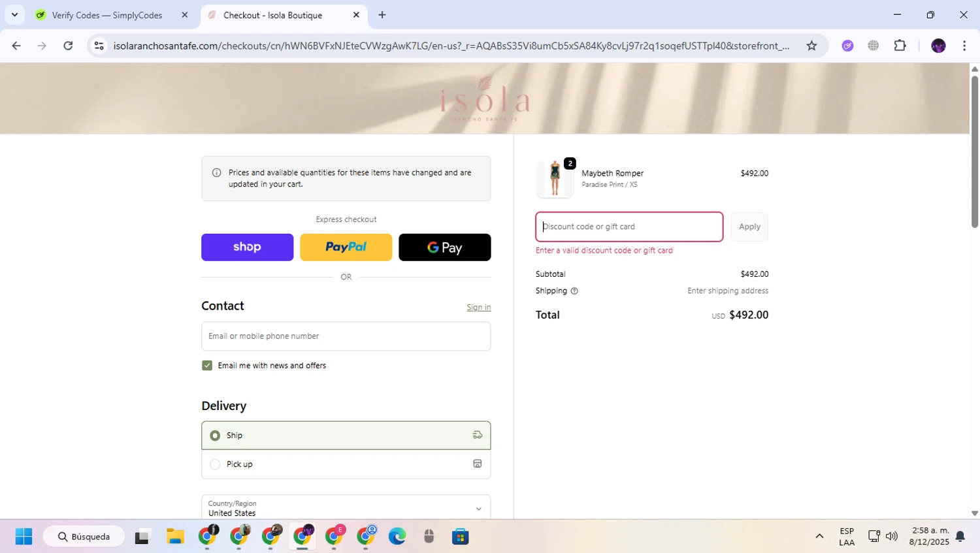Screen dimensions: 980x553
Task: Choose PayPal express checkout
Action: click(x=346, y=247)
